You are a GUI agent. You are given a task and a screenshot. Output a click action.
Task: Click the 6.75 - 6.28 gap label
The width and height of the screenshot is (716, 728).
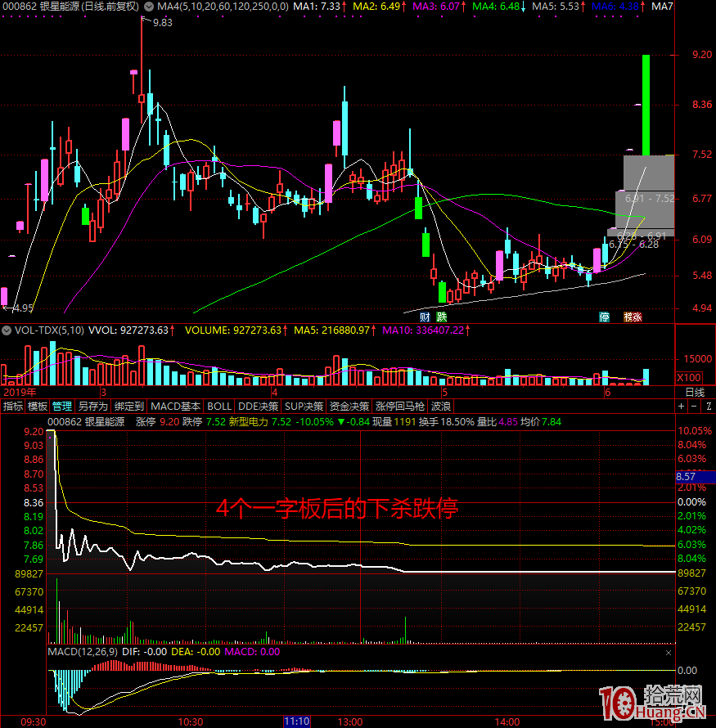point(633,245)
